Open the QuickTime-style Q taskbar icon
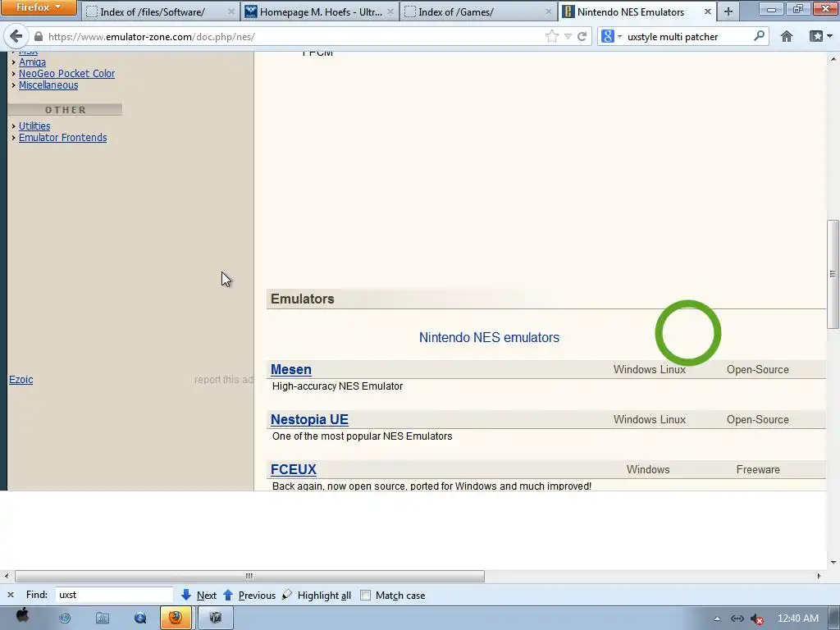 pos(140,619)
